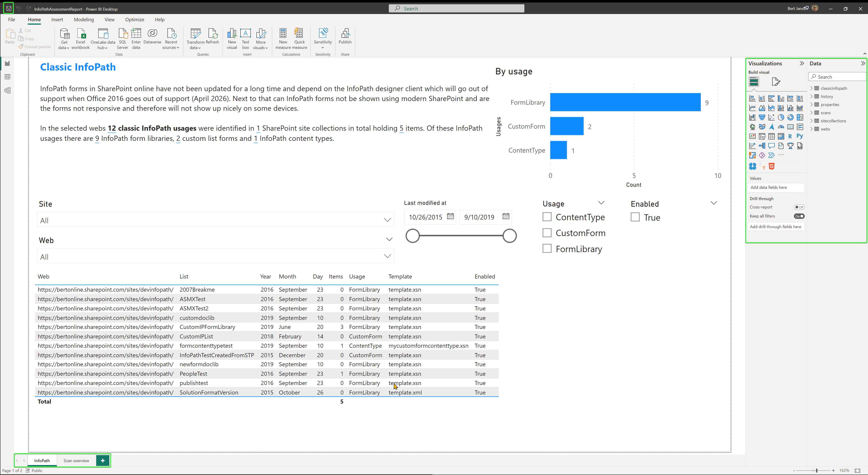Open the Optimize ribbon tab
The width and height of the screenshot is (868, 475).
pos(134,19)
